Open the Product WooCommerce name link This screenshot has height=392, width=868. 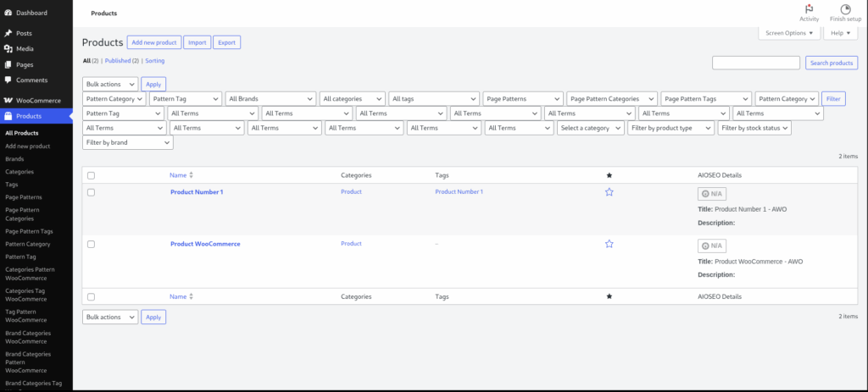(205, 244)
